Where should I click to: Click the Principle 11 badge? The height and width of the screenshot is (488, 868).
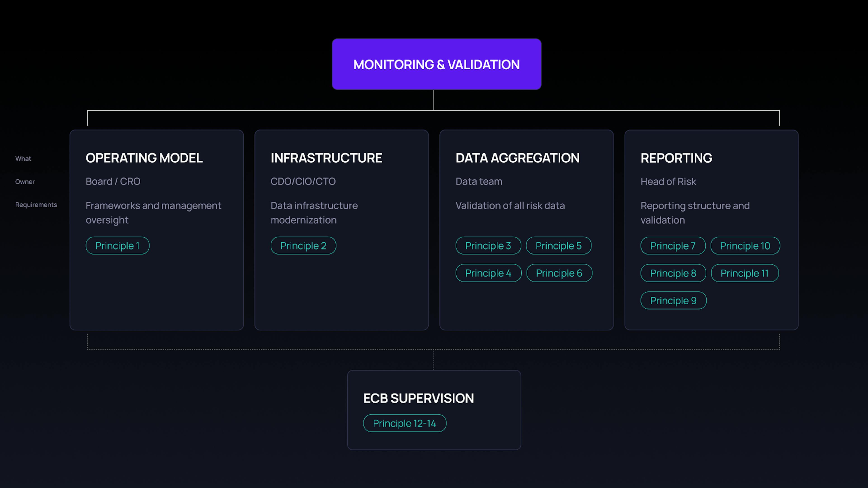coord(744,273)
